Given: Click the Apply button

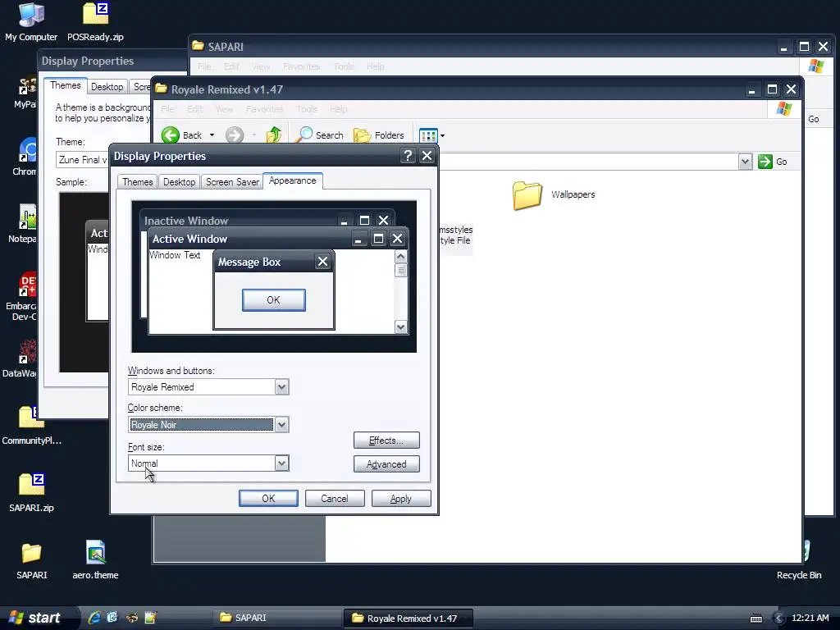Looking at the screenshot, I should tap(400, 498).
